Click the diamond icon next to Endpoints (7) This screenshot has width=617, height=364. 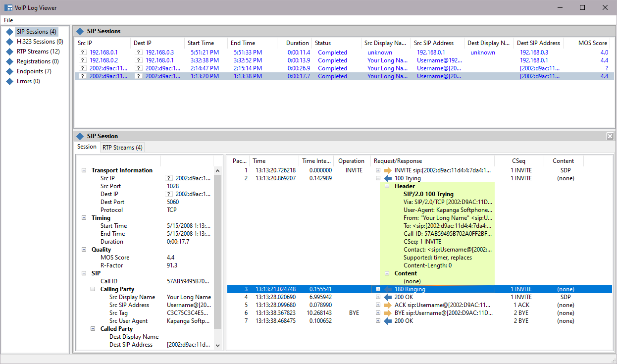pyautogui.click(x=9, y=71)
